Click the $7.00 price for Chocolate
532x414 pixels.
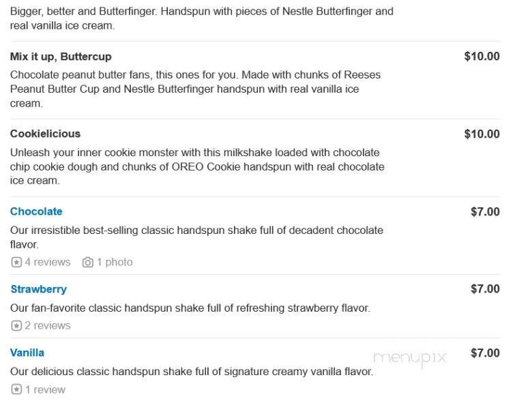(x=485, y=211)
